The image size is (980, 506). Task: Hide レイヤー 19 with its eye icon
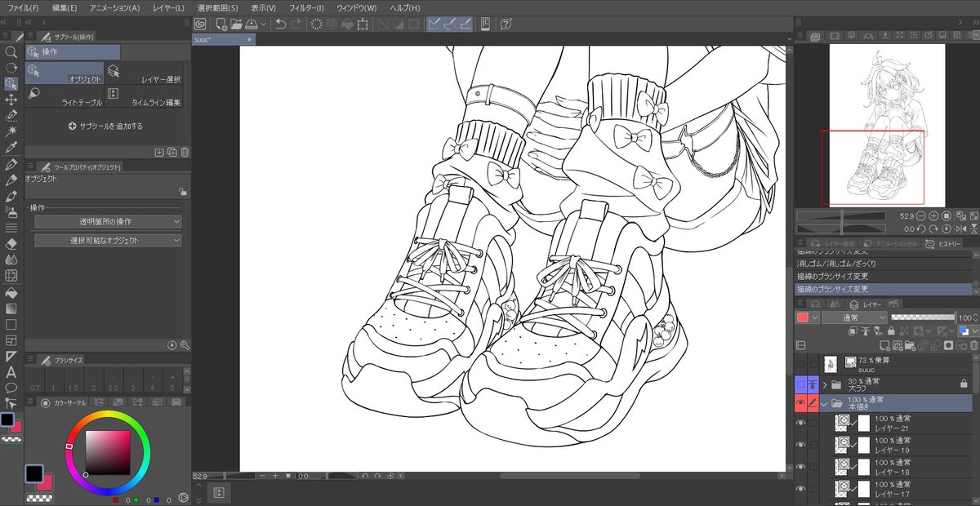pos(801,445)
